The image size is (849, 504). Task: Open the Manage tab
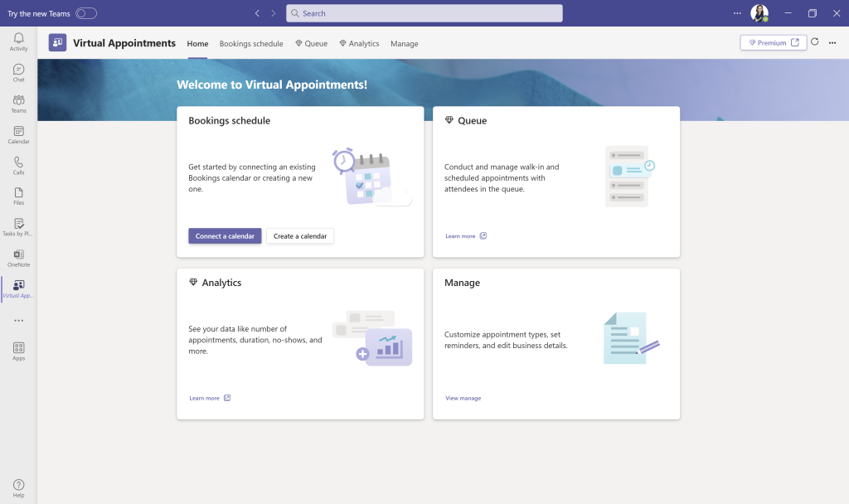click(x=405, y=43)
